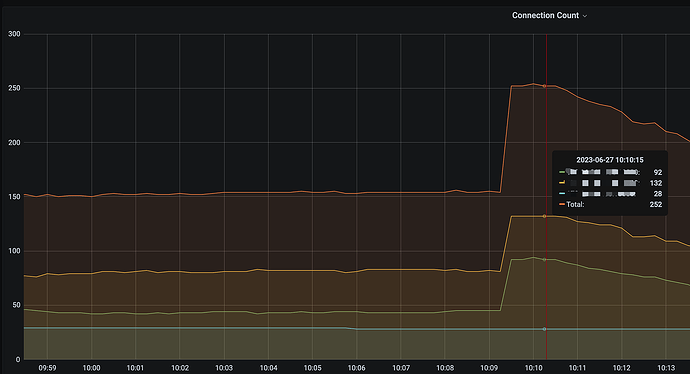Image resolution: width=690 pixels, height=374 pixels.
Task: Click the orange Total point on the crosshair
Action: click(x=544, y=86)
